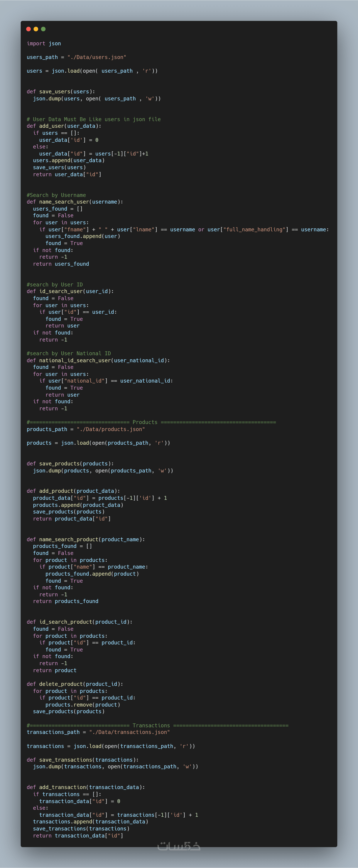The height and width of the screenshot is (868, 358).
Task: Click the "full_name_handling" string key
Action: click(256, 229)
